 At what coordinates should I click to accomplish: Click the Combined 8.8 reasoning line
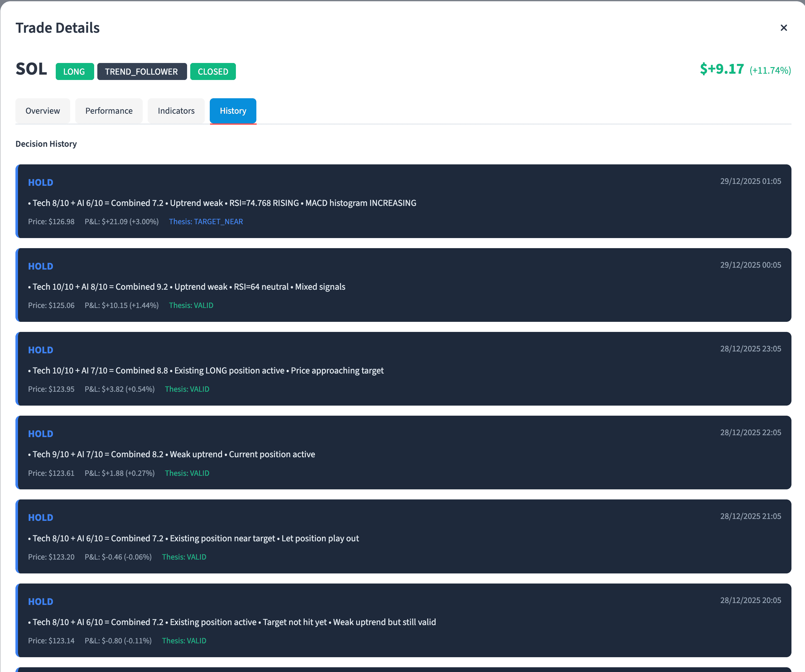pos(206,371)
